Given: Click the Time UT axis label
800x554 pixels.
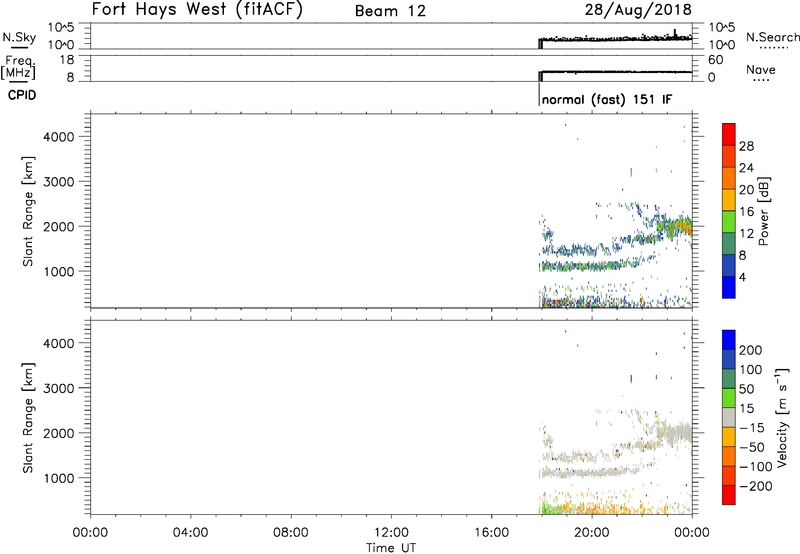Looking at the screenshot, I should pos(391,546).
